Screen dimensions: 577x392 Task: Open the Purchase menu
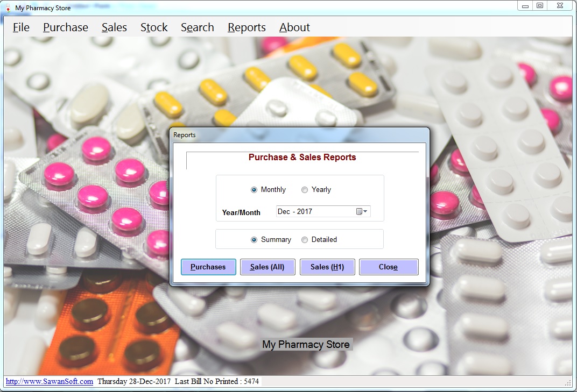click(66, 27)
